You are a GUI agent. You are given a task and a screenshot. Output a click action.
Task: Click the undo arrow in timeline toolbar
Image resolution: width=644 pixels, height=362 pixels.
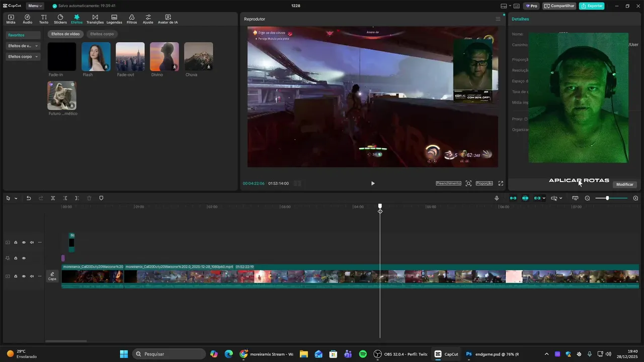coord(29,198)
